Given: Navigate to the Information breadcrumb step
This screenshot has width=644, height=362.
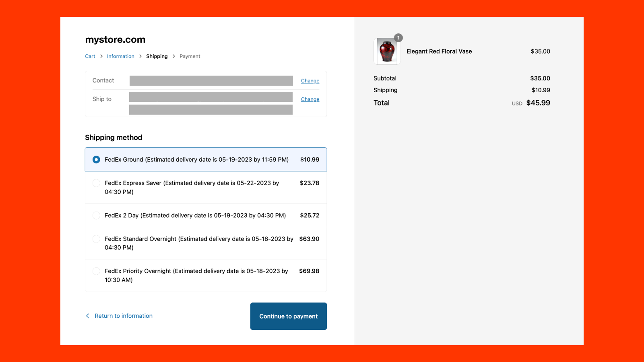Looking at the screenshot, I should [120, 56].
